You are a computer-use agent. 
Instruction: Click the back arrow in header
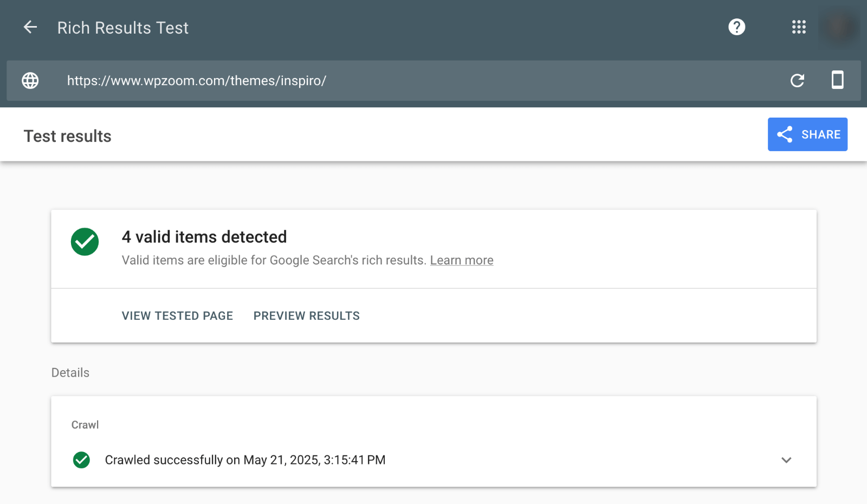tap(30, 27)
